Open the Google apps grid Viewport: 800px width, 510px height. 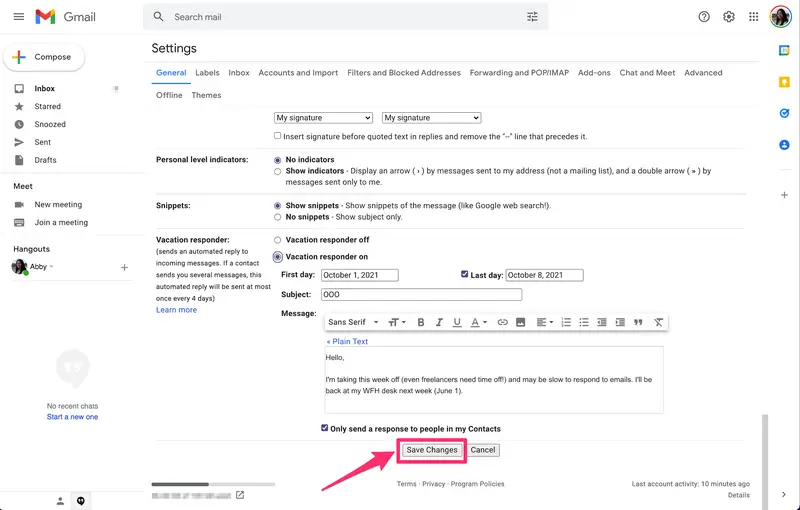(754, 17)
